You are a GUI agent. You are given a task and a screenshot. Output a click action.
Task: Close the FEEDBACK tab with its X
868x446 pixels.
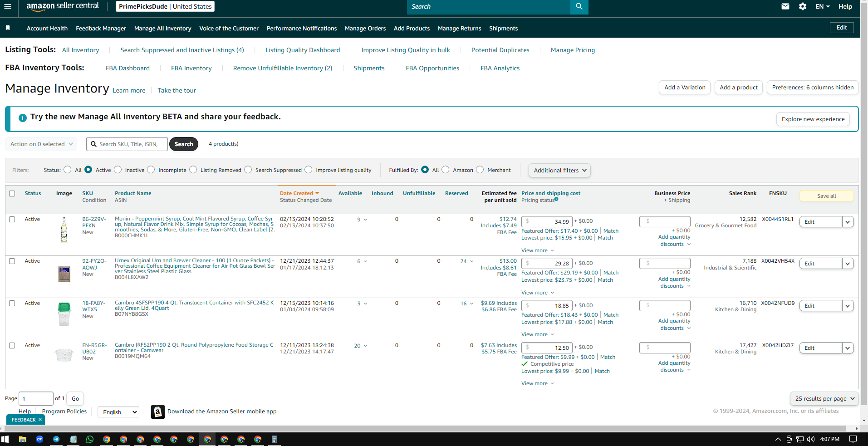click(x=40, y=420)
